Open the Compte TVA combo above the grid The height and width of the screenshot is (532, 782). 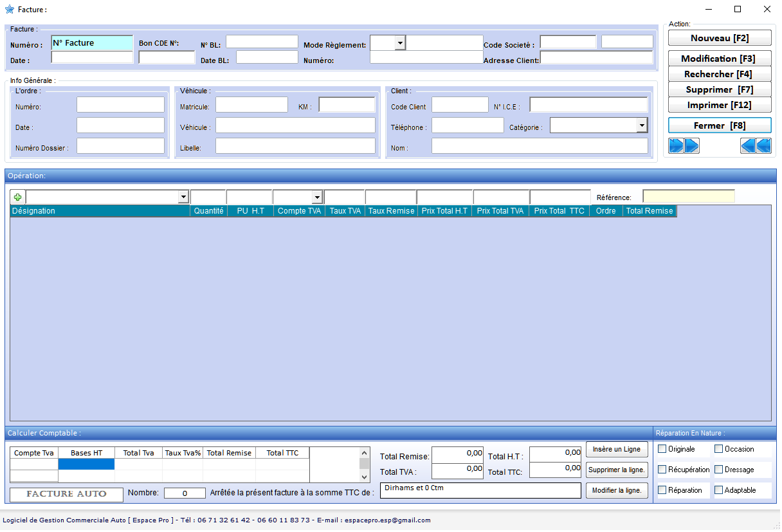317,197
